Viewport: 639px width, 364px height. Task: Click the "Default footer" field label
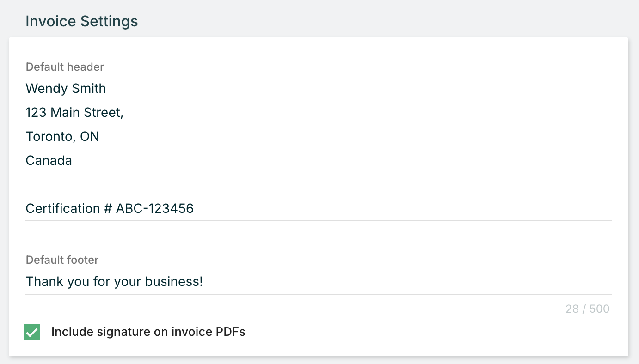pyautogui.click(x=62, y=260)
